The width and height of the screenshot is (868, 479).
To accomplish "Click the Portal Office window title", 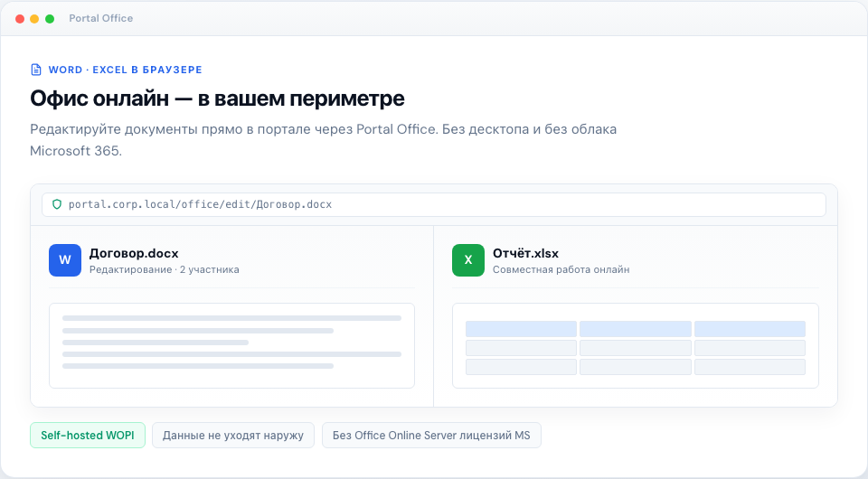I will pos(100,18).
